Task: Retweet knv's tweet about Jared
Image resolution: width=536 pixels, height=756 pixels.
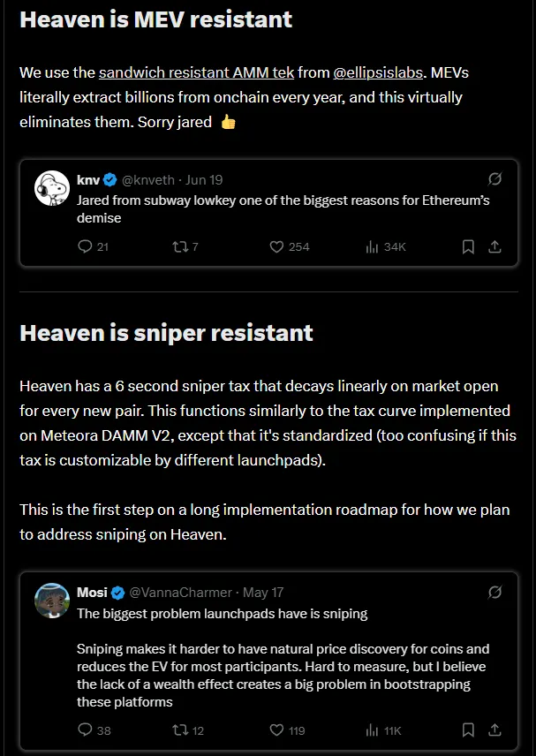Action: point(178,247)
